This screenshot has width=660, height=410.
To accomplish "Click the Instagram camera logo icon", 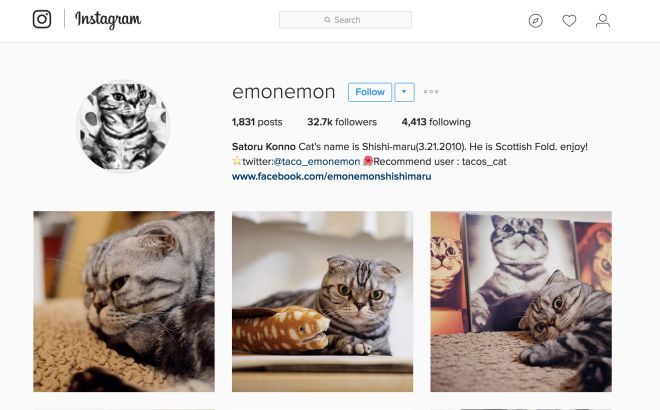I will pyautogui.click(x=42, y=19).
